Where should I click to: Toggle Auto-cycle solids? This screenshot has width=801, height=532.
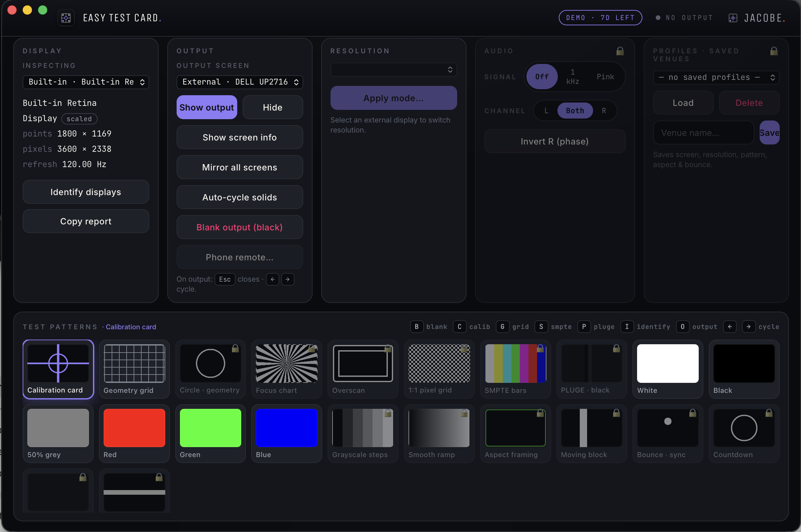point(239,197)
